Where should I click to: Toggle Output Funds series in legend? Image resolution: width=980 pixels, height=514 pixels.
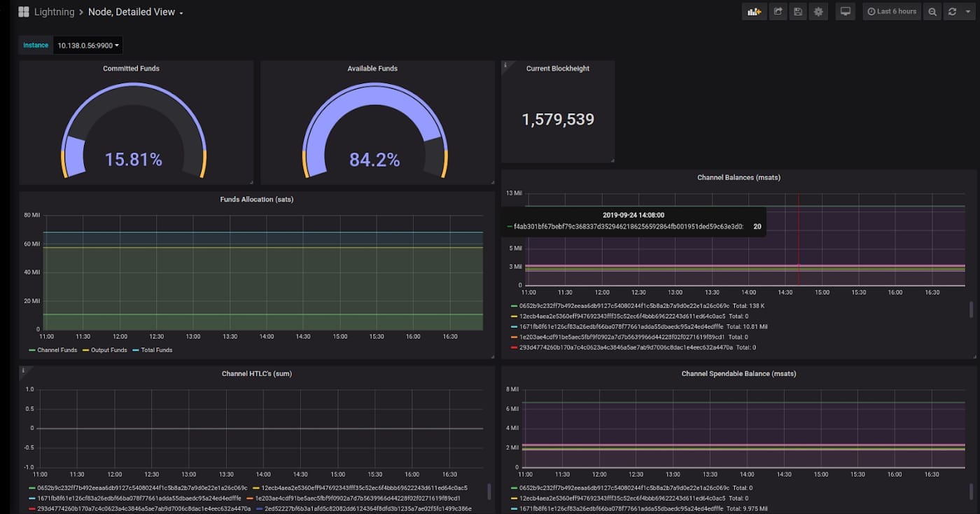105,350
